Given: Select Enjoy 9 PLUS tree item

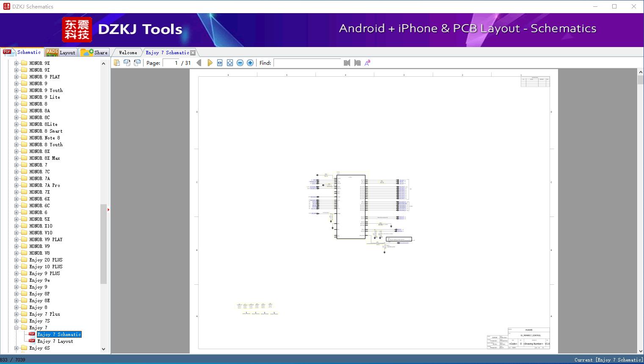Looking at the screenshot, I should 44,273.
